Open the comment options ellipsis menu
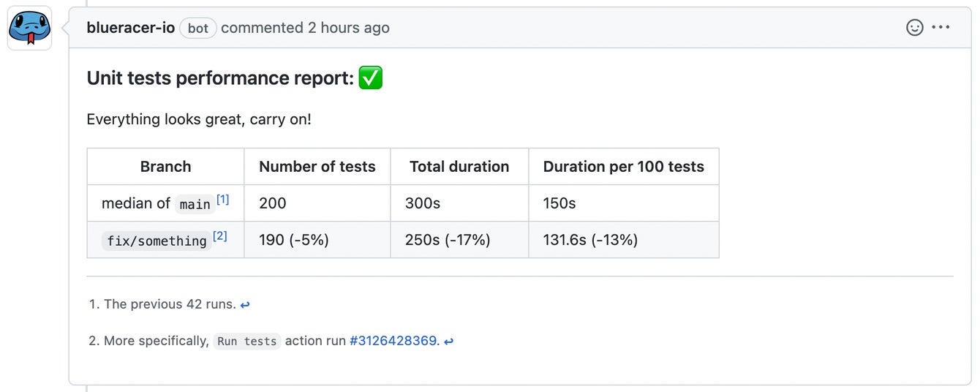Image resolution: width=980 pixels, height=392 pixels. 941,28
